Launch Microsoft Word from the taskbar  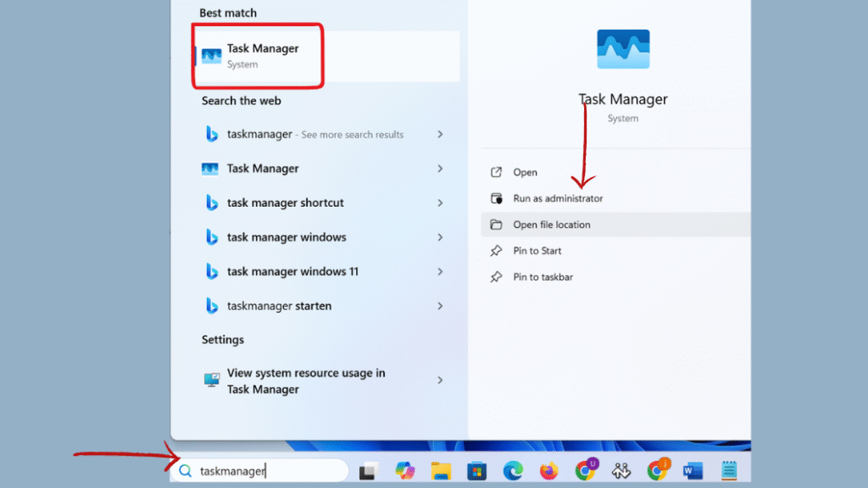693,471
